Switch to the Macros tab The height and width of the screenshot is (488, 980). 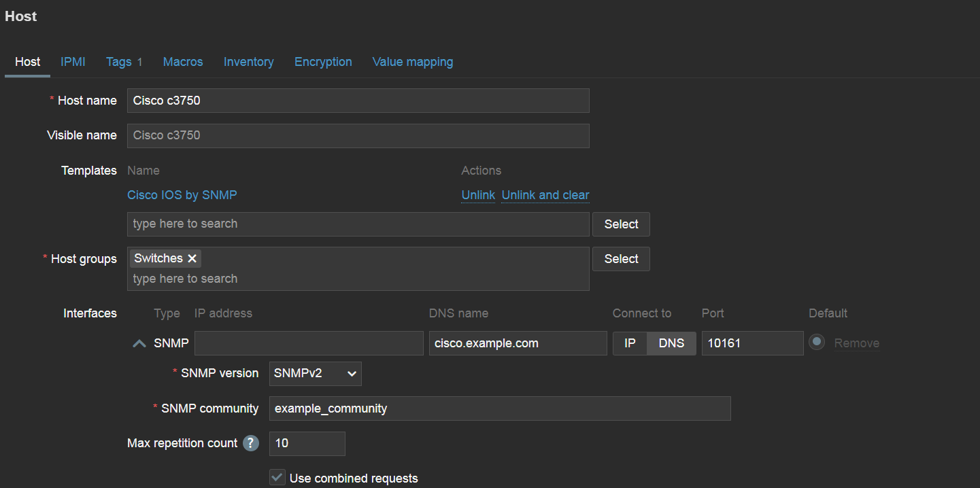click(x=183, y=62)
